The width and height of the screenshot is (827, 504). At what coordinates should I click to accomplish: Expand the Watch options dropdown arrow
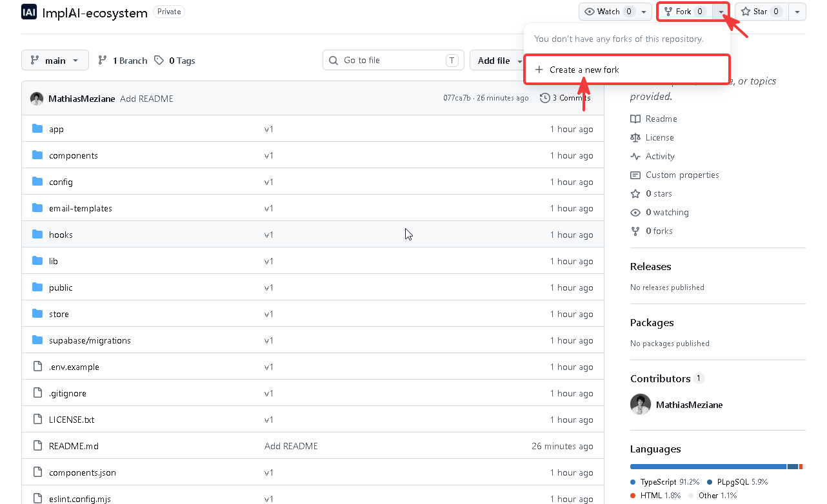[x=644, y=12]
